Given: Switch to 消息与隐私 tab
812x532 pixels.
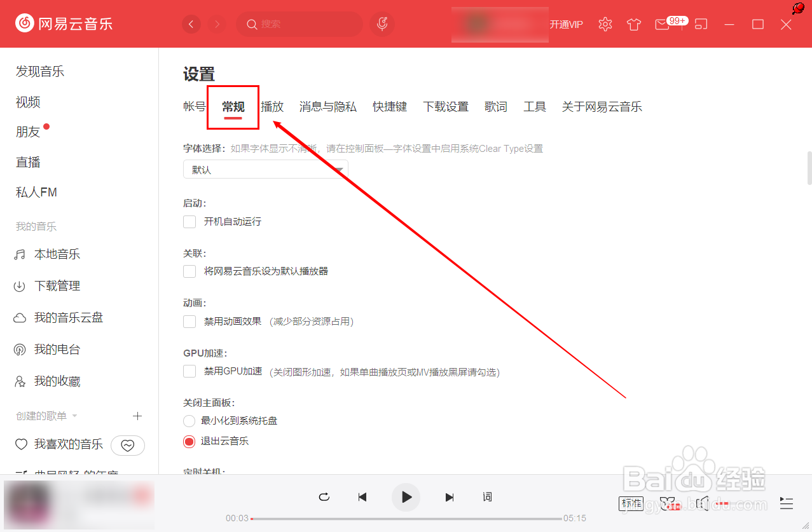Looking at the screenshot, I should [x=328, y=107].
